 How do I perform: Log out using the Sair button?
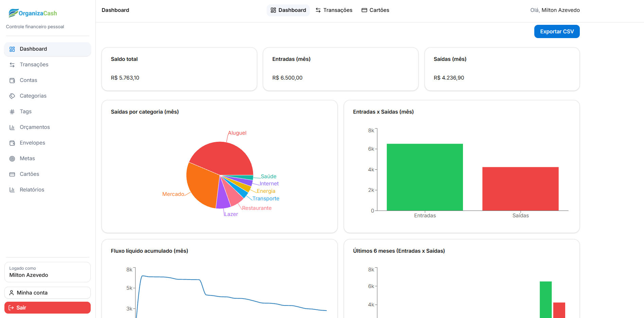point(48,308)
